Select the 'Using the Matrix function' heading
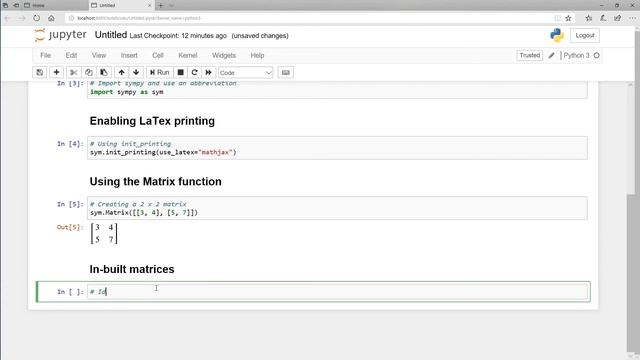 pos(156,182)
